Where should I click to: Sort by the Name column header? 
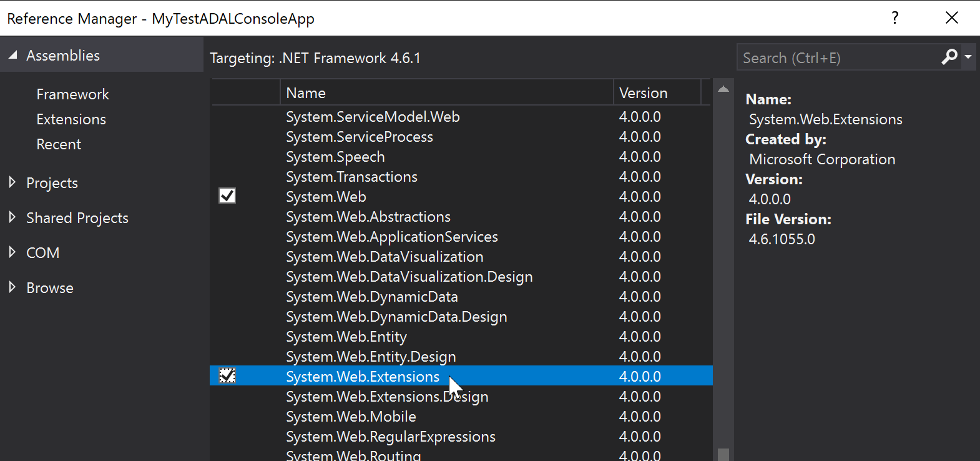(x=447, y=92)
